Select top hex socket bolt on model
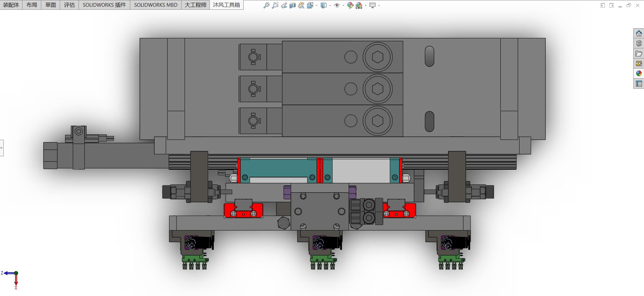 click(x=378, y=57)
